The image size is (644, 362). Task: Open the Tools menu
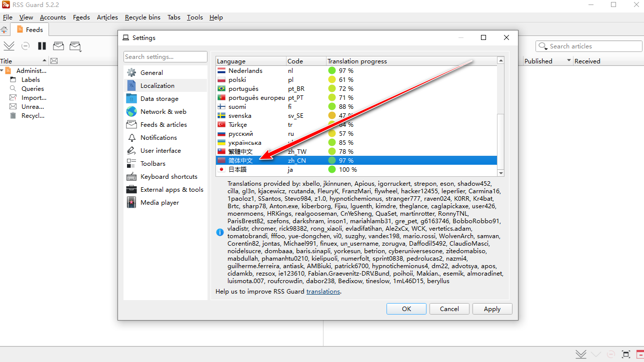pos(195,17)
